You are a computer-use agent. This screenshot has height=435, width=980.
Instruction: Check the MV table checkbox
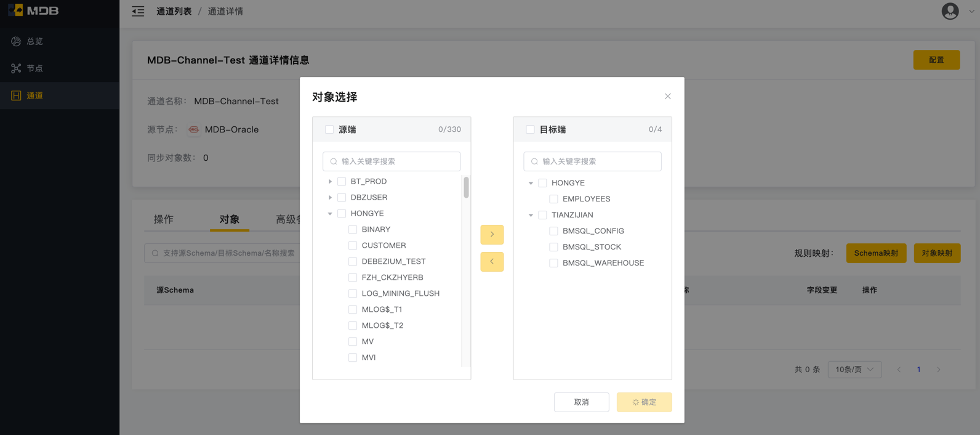[353, 341]
